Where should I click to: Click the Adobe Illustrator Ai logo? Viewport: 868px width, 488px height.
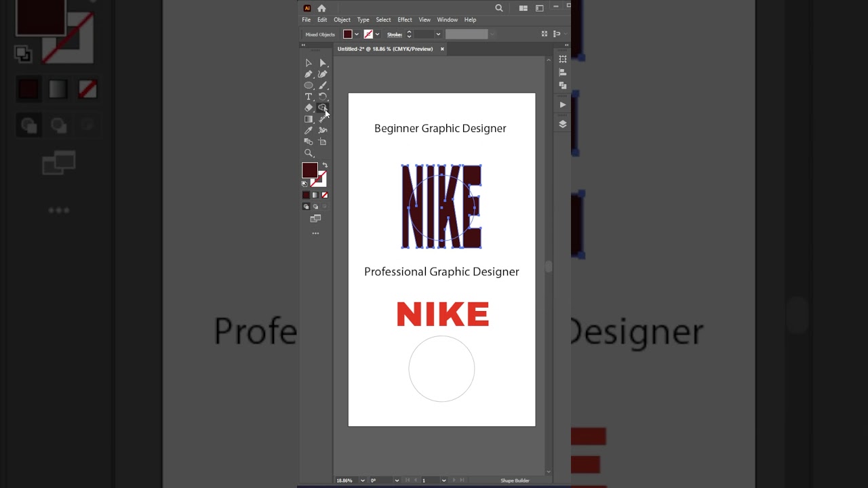click(307, 8)
